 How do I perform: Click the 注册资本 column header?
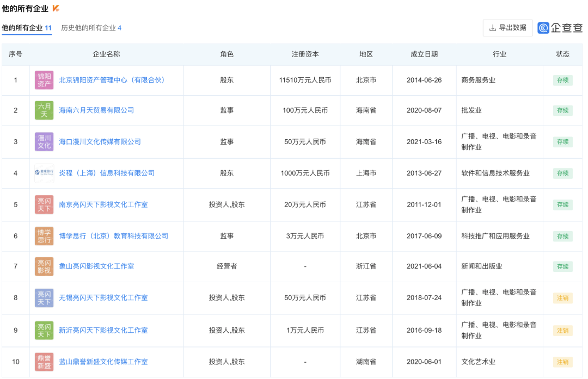point(305,54)
